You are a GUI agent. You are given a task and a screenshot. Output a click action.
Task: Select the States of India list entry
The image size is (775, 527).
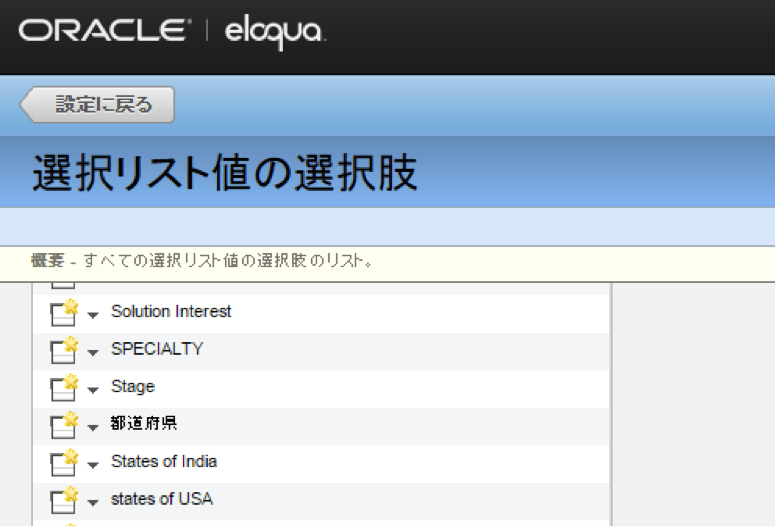164,461
